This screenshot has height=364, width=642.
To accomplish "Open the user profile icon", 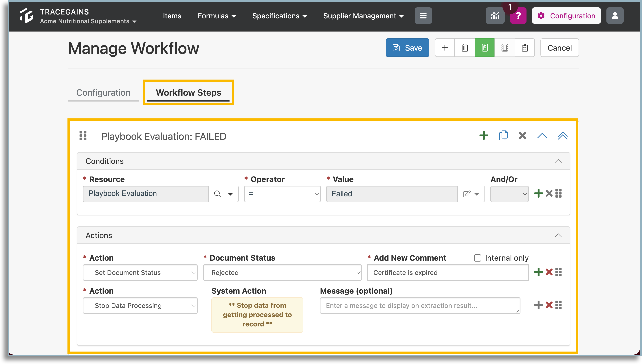I will point(615,16).
